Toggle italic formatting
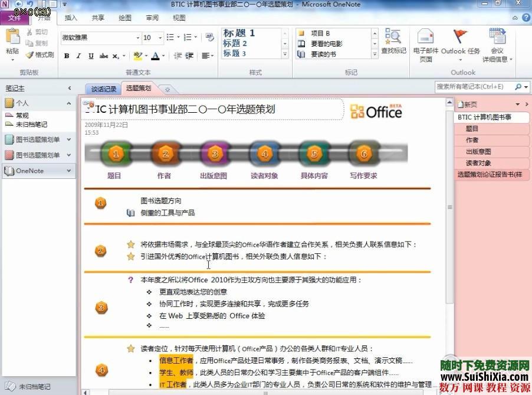This screenshot has width=532, height=395. tap(78, 56)
